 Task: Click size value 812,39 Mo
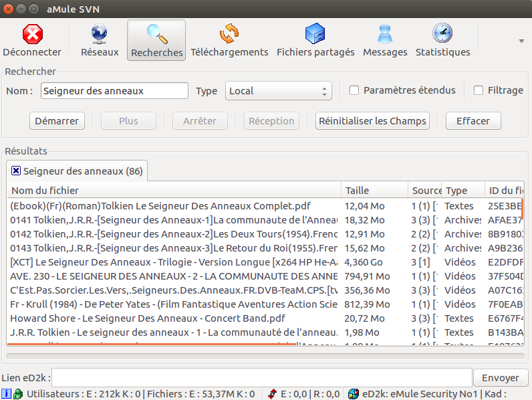pyautogui.click(x=367, y=304)
